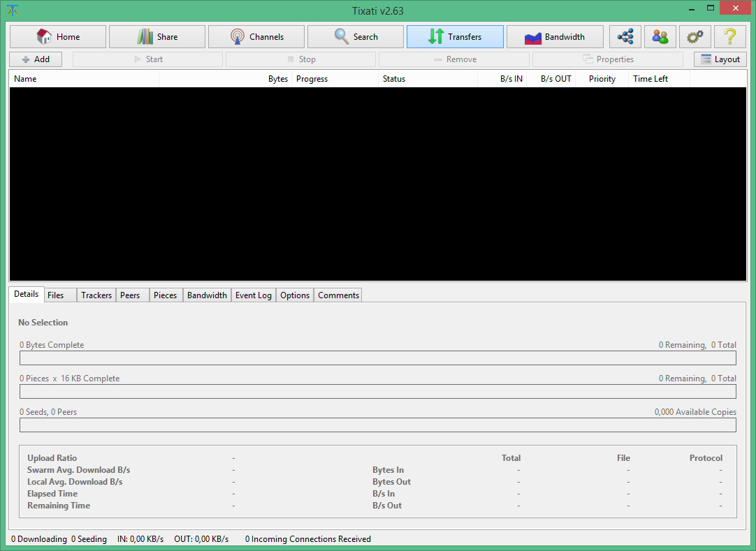Add a new transfer
Screen dimensions: 756x551
tap(36, 59)
